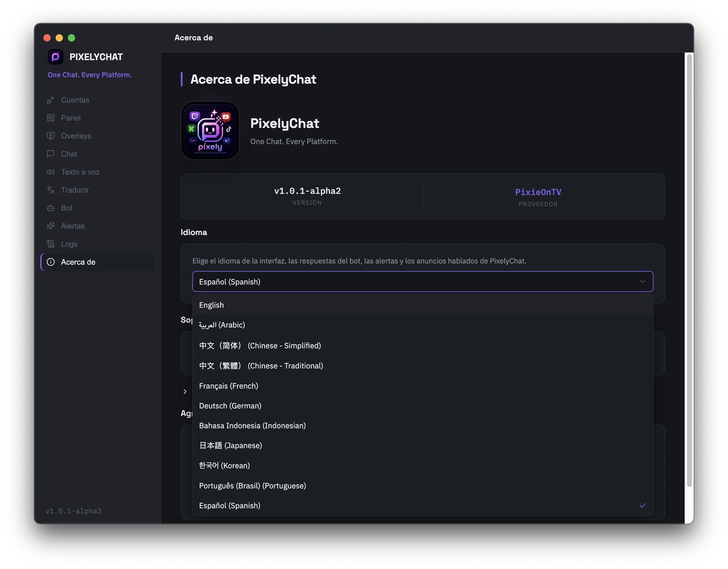Click the Overlays monitor icon
728x569 pixels.
tap(51, 136)
